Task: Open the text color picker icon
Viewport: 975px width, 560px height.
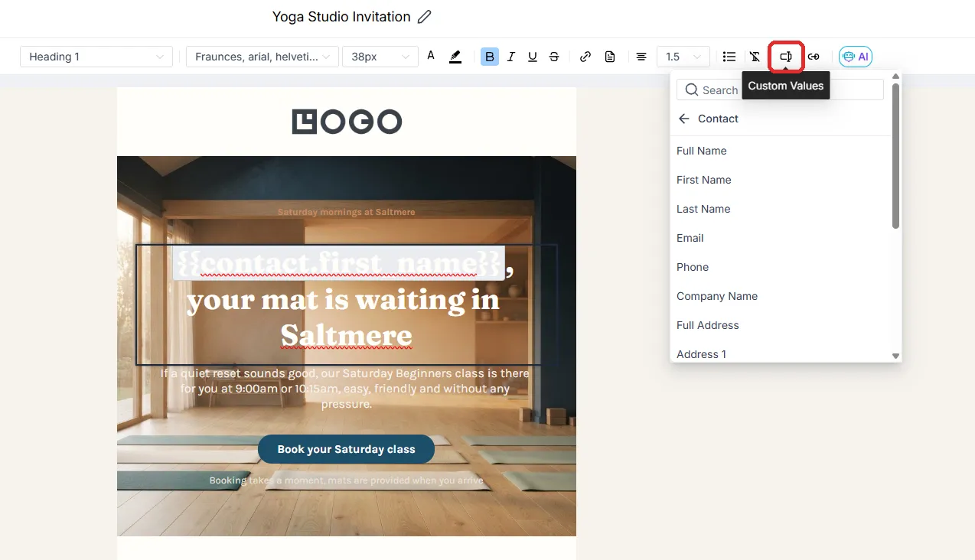Action: 431,56
